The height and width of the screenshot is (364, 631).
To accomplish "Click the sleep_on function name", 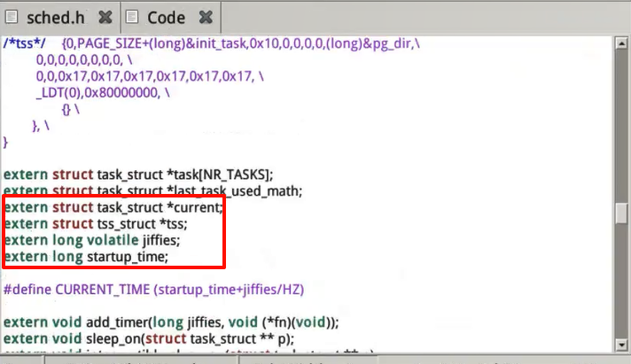I will [113, 339].
